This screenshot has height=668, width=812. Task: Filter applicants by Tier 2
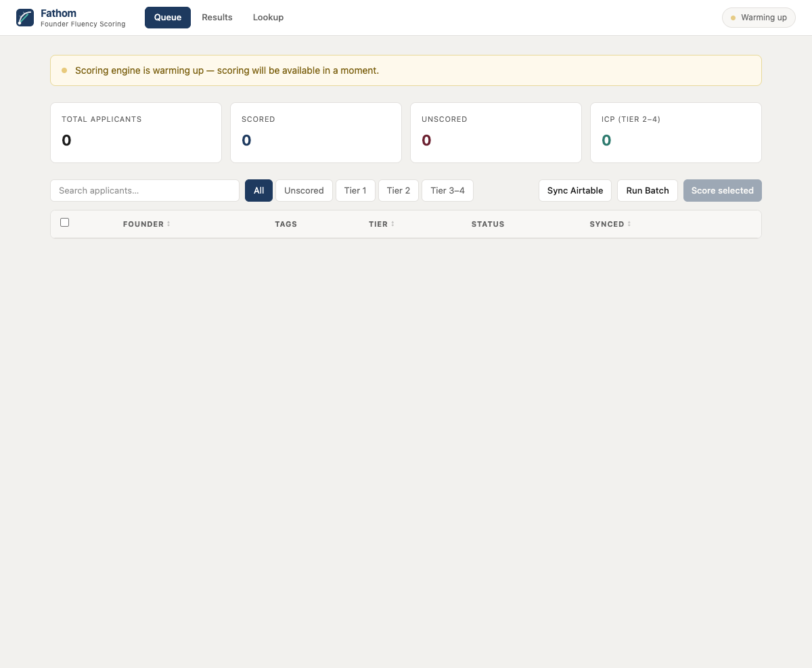point(399,191)
